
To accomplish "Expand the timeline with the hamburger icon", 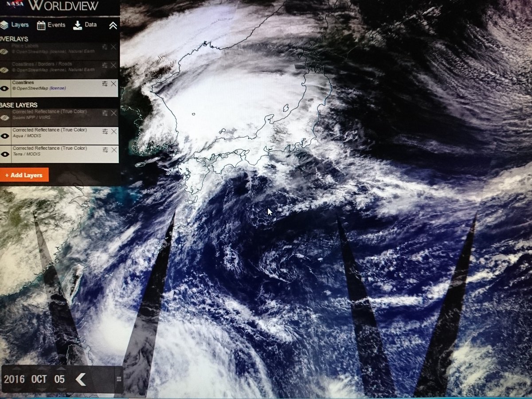I will click(118, 379).
